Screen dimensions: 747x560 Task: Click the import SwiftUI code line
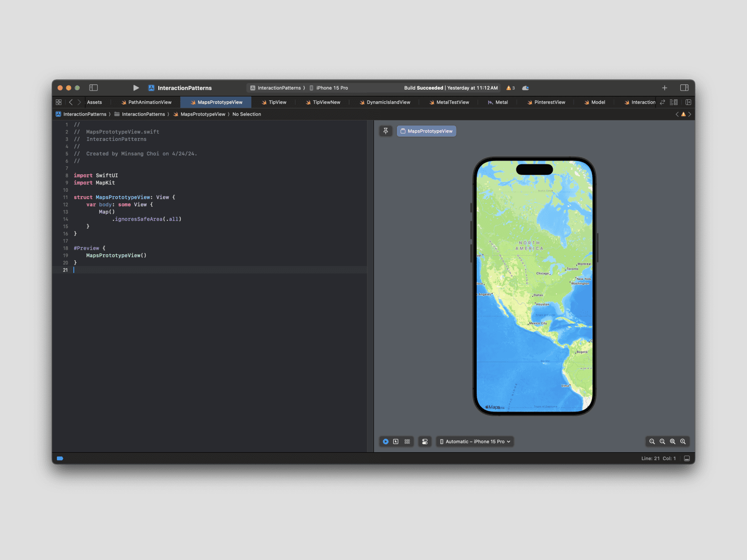point(96,175)
